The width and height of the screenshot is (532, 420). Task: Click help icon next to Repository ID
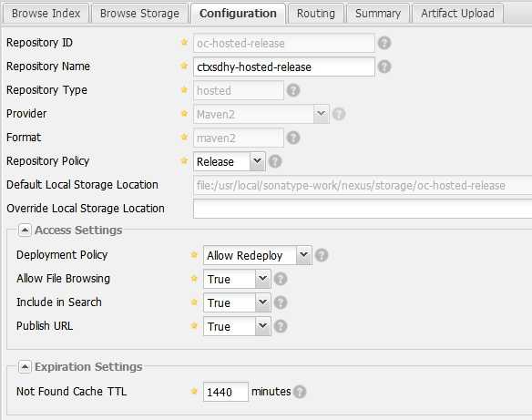[384, 43]
